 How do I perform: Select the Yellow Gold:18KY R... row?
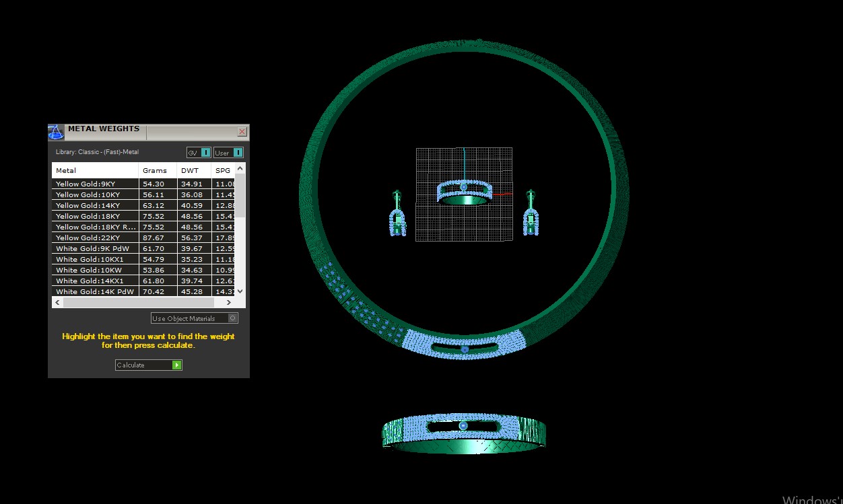point(144,227)
